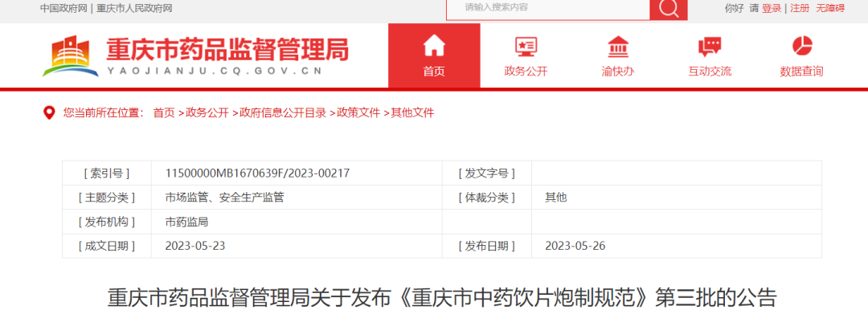Open the 无障碍 accessibility link
This screenshot has height=314, width=868.
pos(830,8)
